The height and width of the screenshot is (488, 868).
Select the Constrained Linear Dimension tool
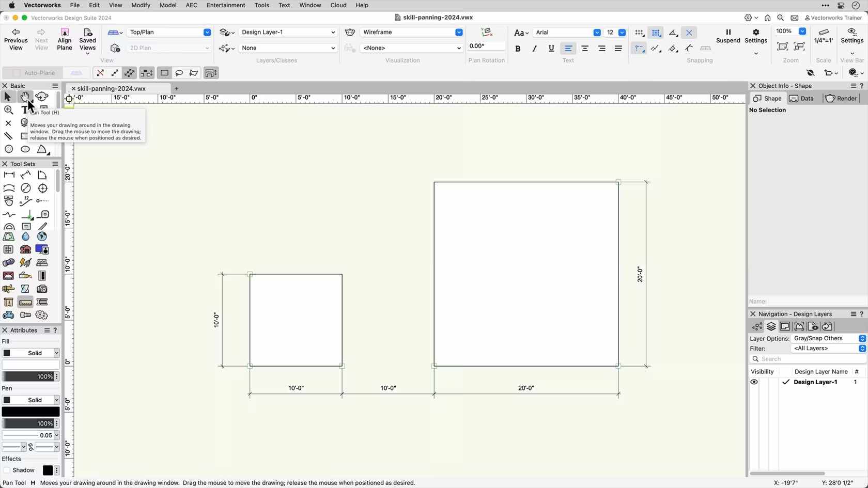click(9, 175)
